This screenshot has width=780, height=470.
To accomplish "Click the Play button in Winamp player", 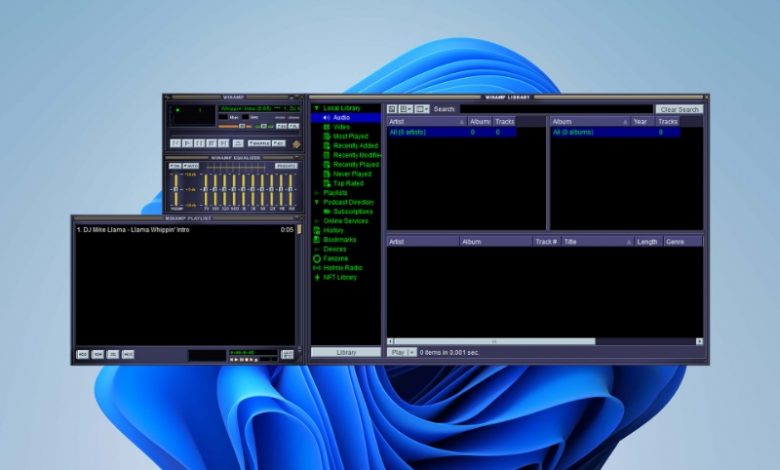I will pos(188,143).
